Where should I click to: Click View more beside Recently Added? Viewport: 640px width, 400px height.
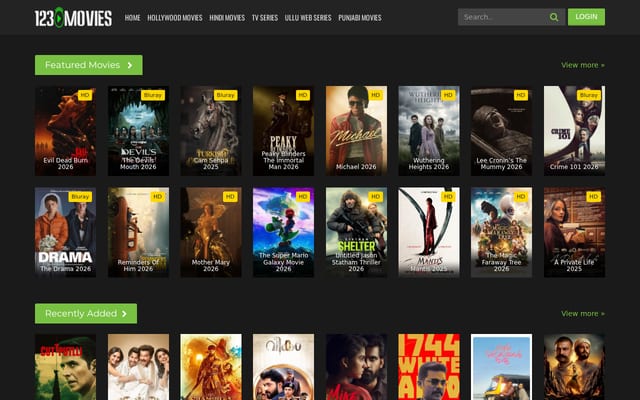click(x=582, y=313)
